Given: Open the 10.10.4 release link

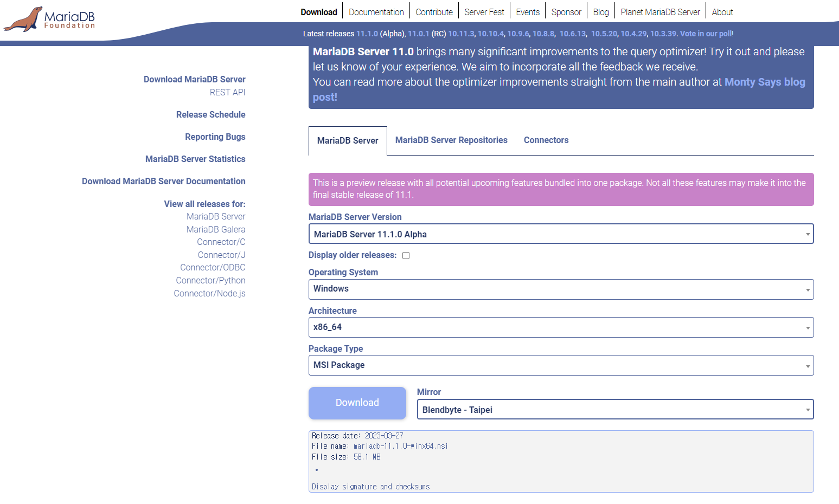Looking at the screenshot, I should 491,34.
